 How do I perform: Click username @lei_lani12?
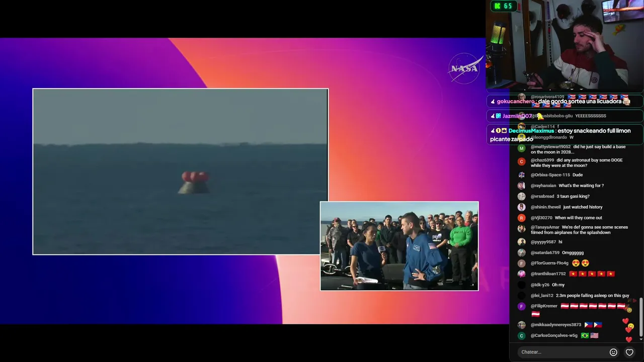tap(542, 296)
